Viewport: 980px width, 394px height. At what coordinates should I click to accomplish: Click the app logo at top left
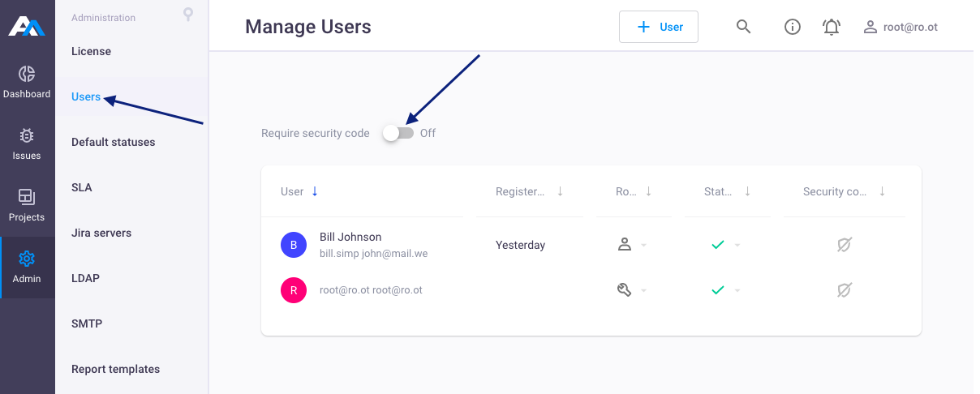pyautogui.click(x=27, y=26)
